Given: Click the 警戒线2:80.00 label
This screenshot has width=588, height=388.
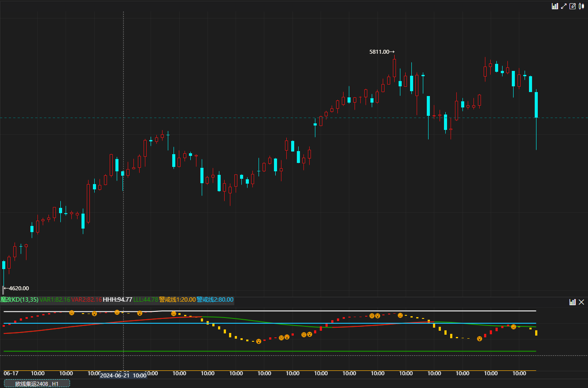Looking at the screenshot, I should click(215, 299).
